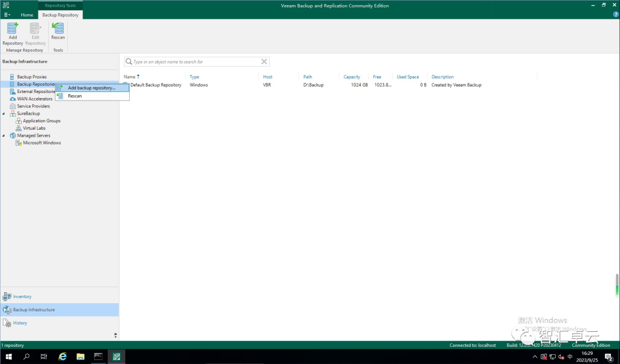Click the Windows Start button
620x364 pixels.
point(9,357)
